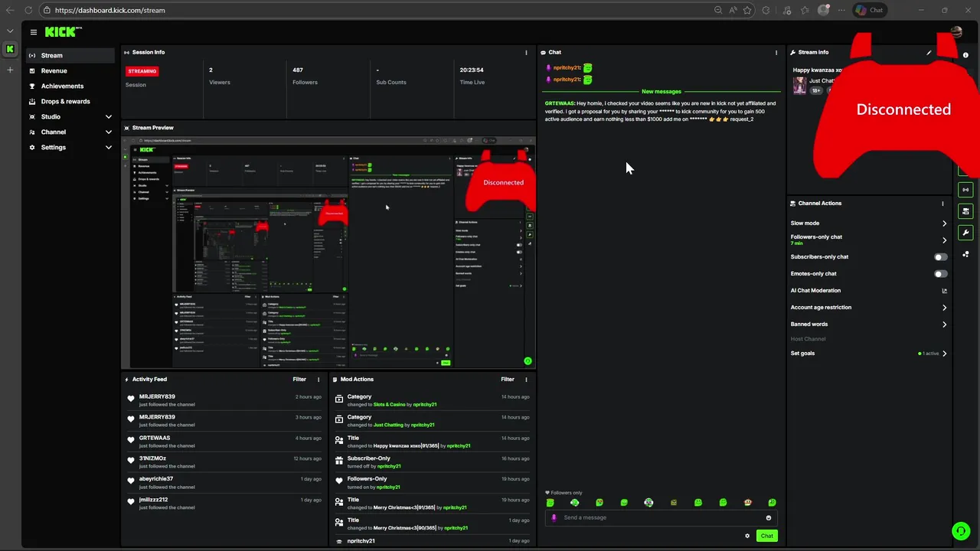The image size is (980, 551).
Task: Select the first emote in chat quick bar
Action: point(550,503)
